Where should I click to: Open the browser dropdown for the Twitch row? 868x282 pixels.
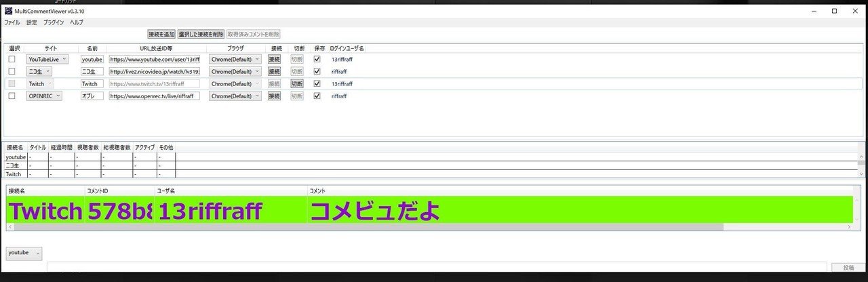tap(235, 83)
